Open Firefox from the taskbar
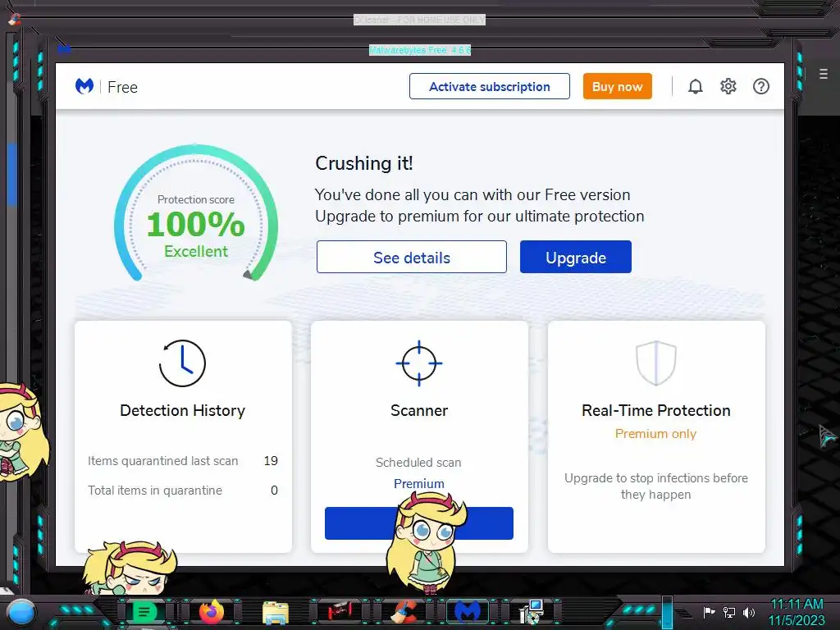The image size is (840, 630). pyautogui.click(x=212, y=612)
